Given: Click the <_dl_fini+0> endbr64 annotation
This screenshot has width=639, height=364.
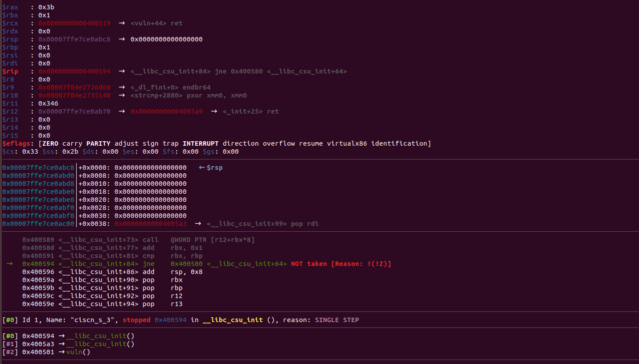Looking at the screenshot, I should [171, 87].
